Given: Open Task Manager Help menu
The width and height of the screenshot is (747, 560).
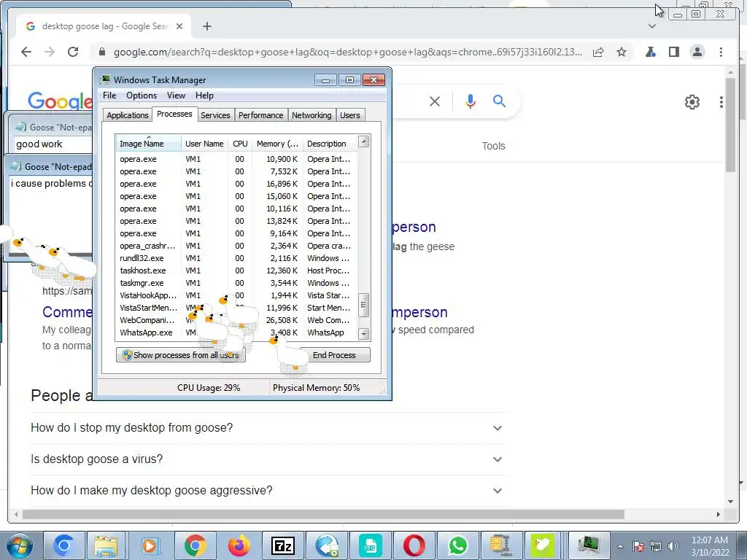Looking at the screenshot, I should [x=204, y=96].
